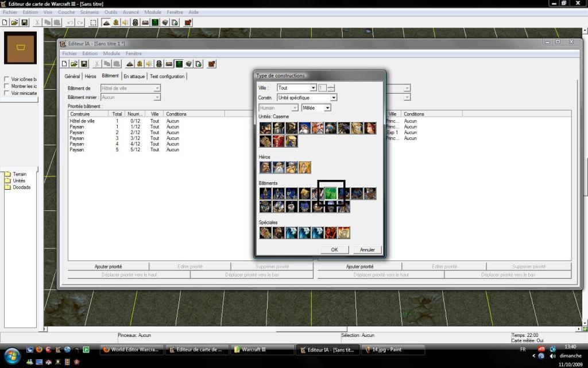
Task: Open Terrain editor from main map editor toolbar
Action: (106, 22)
